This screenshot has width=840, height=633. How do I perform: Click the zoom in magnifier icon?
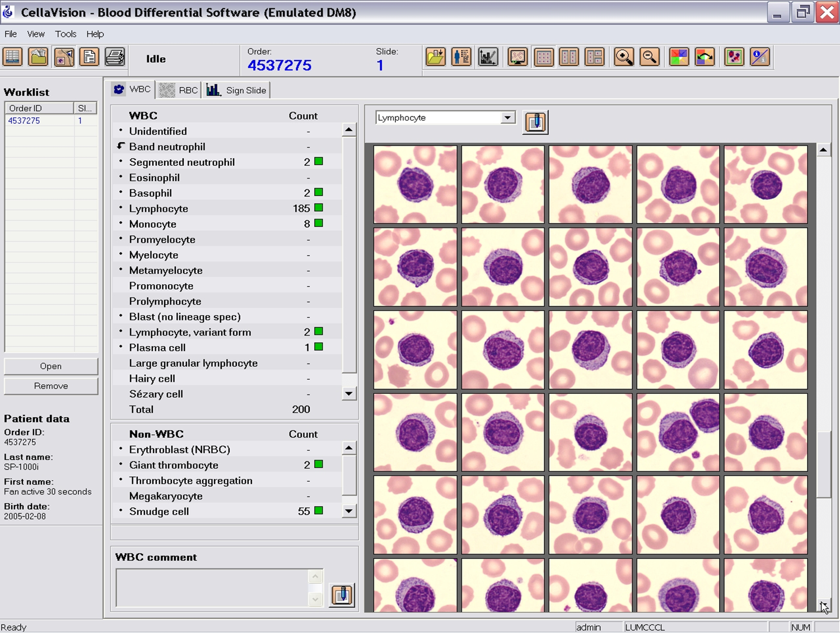(x=623, y=57)
